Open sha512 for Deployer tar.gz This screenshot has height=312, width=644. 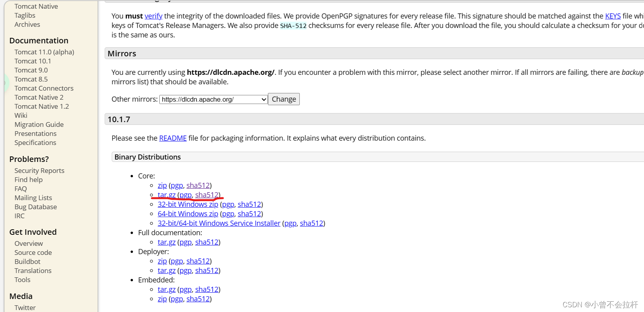(x=207, y=271)
